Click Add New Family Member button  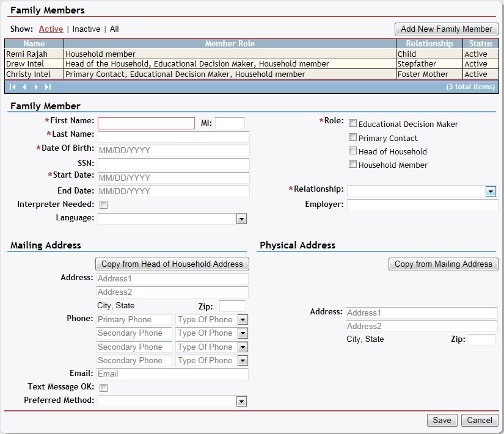coord(446,29)
